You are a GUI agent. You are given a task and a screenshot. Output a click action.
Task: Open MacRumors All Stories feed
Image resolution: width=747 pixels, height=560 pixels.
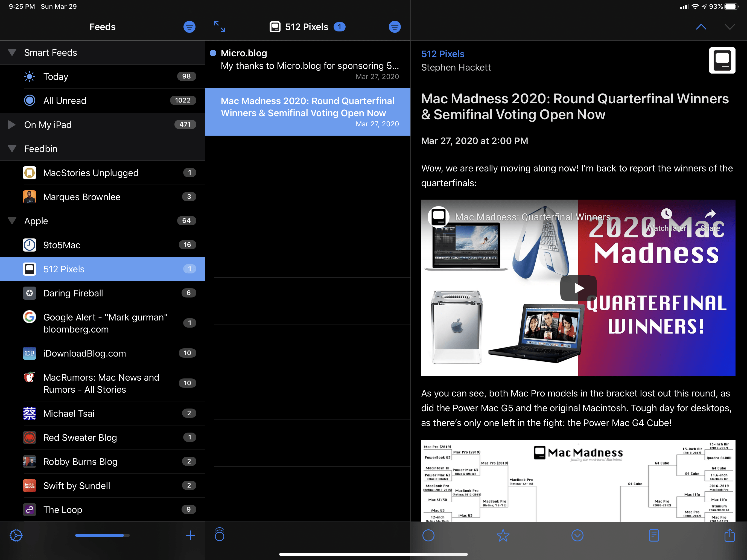[x=103, y=383]
